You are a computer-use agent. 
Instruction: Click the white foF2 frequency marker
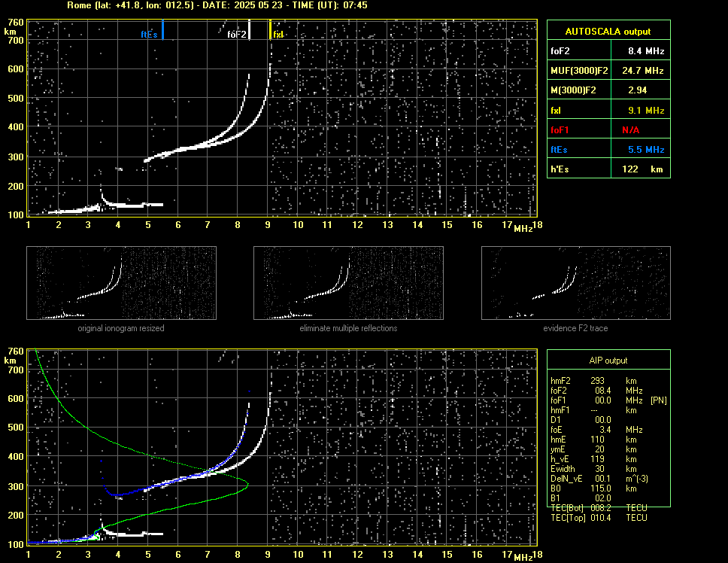[x=250, y=29]
